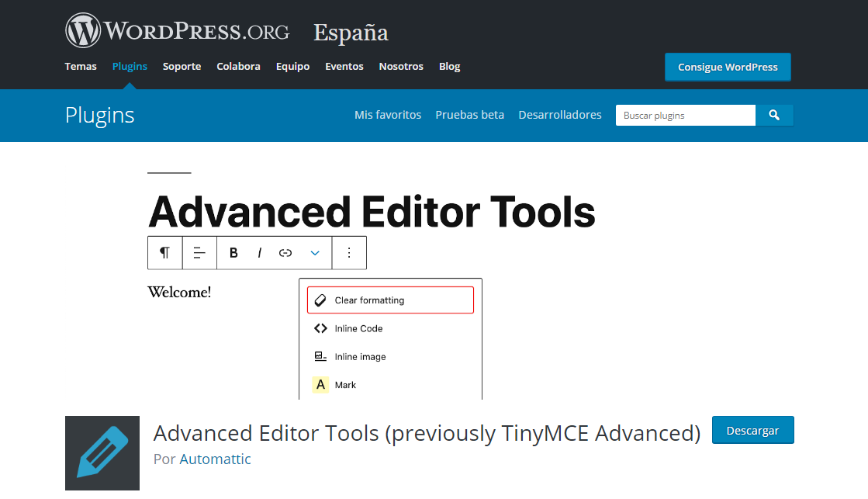Open Pruebas beta link
Screen dimensions: 868x499
click(x=469, y=115)
